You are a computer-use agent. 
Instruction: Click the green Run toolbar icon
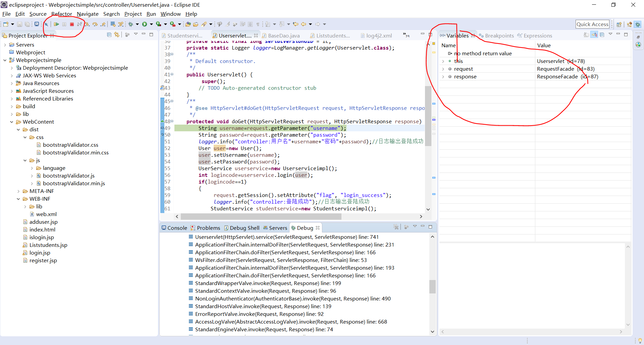pos(145,24)
